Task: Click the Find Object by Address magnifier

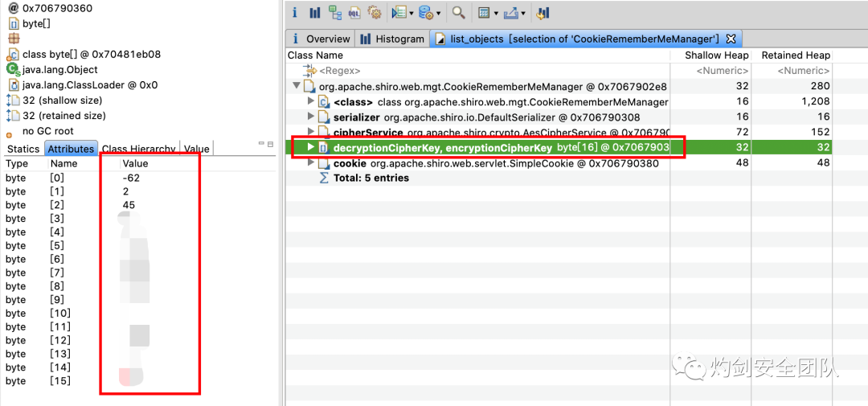Action: click(458, 12)
